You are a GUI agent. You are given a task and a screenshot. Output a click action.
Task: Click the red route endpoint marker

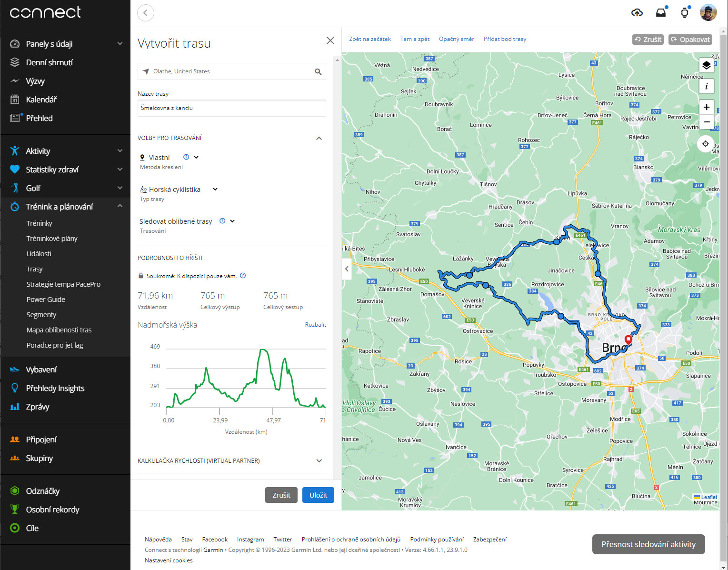click(x=628, y=340)
